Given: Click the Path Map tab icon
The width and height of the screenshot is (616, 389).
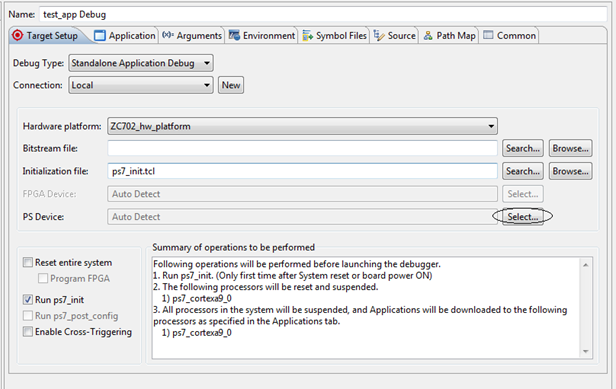Looking at the screenshot, I should (428, 35).
